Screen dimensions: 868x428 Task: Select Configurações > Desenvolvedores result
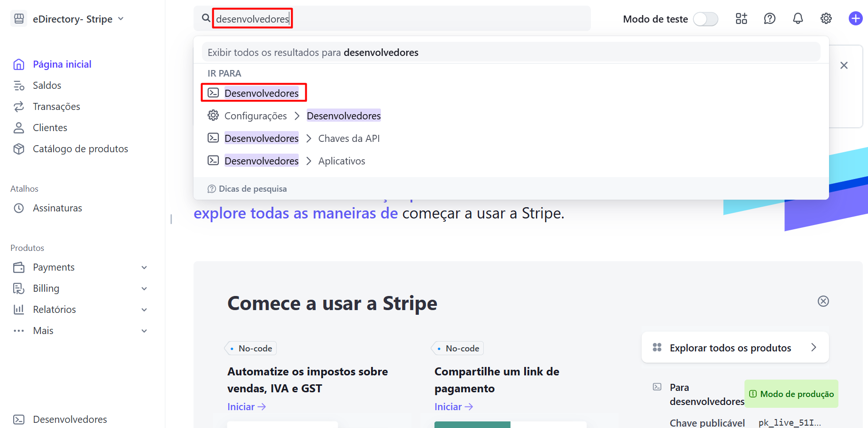[x=294, y=116]
